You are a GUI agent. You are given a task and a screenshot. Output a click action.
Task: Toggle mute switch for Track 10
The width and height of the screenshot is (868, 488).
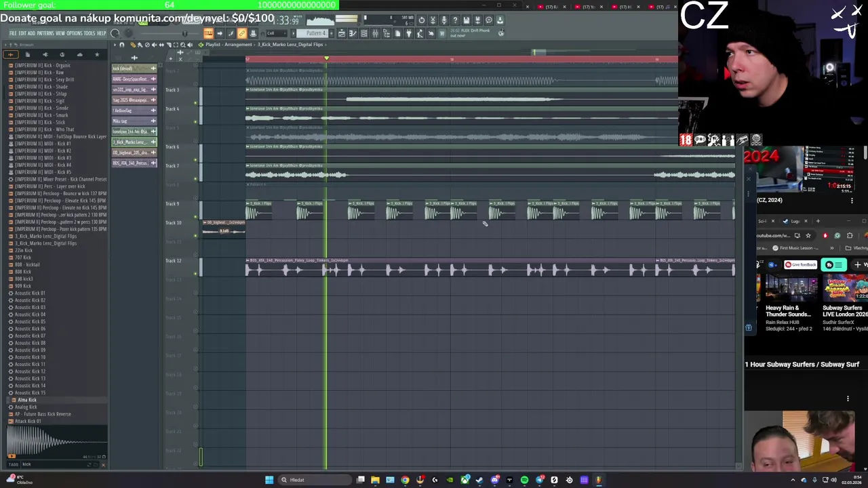pos(195,235)
